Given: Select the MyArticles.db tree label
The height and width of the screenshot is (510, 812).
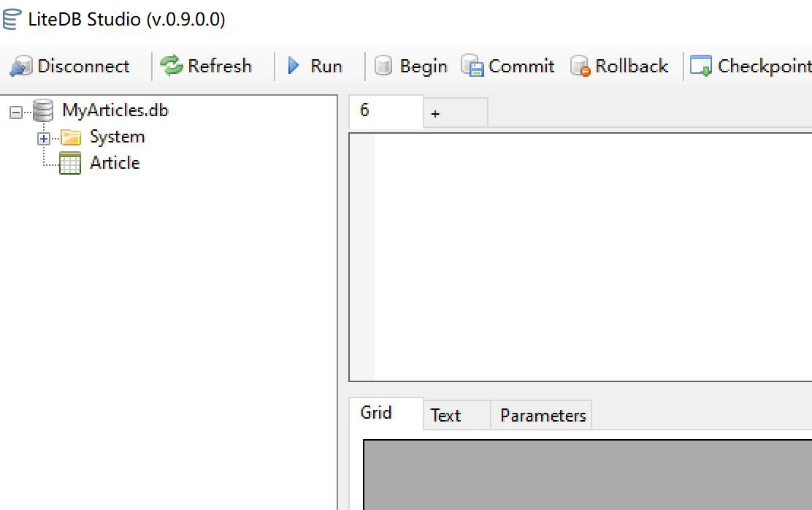Looking at the screenshot, I should [x=115, y=110].
